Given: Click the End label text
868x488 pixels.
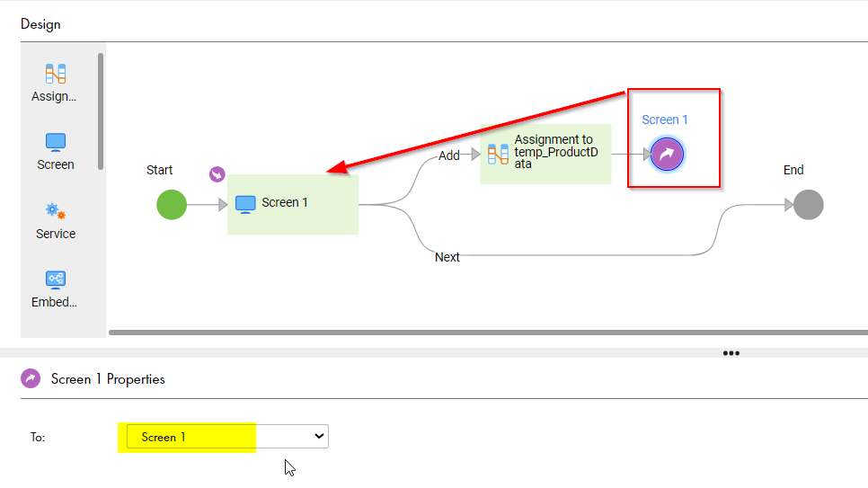Looking at the screenshot, I should point(793,170).
